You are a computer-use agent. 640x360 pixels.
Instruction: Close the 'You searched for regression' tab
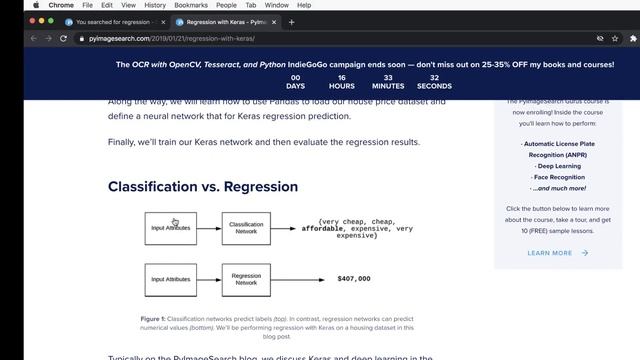(x=163, y=22)
